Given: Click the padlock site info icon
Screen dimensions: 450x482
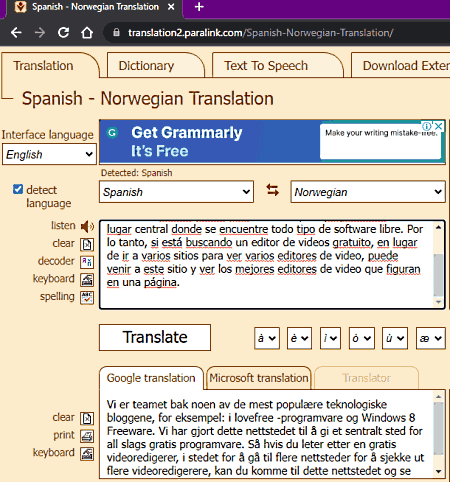Looking at the screenshot, I should tap(116, 32).
